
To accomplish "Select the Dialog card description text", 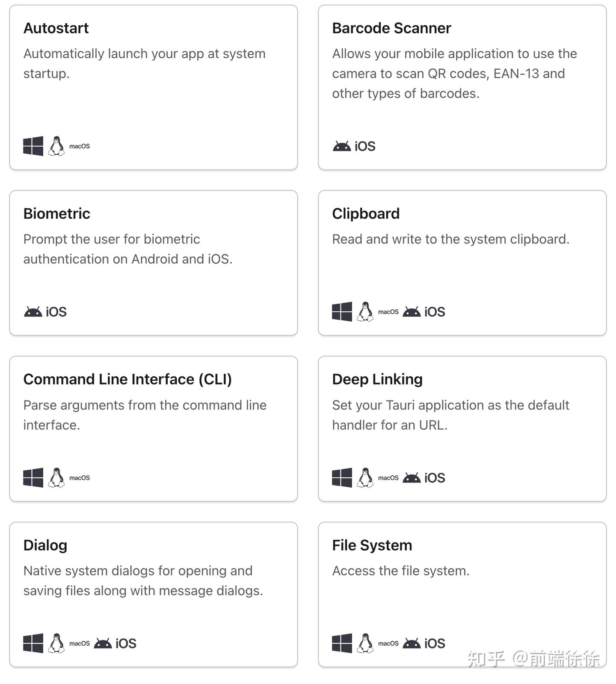I will click(143, 580).
